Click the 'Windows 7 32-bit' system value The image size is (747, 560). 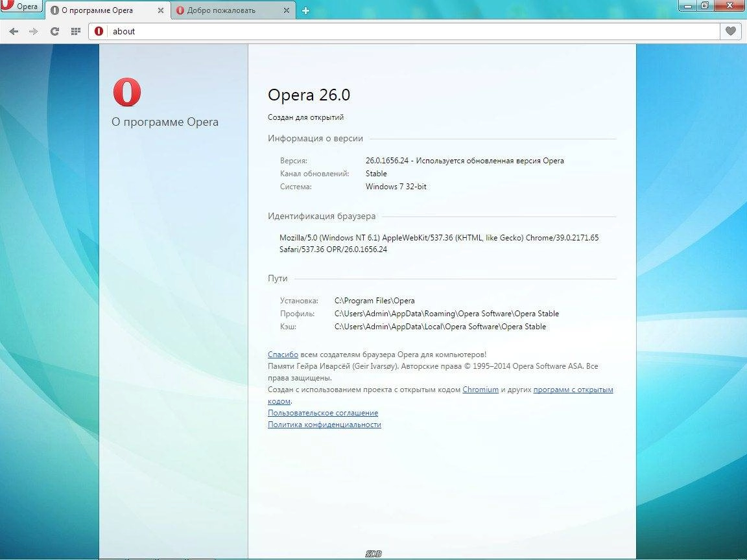pyautogui.click(x=396, y=187)
